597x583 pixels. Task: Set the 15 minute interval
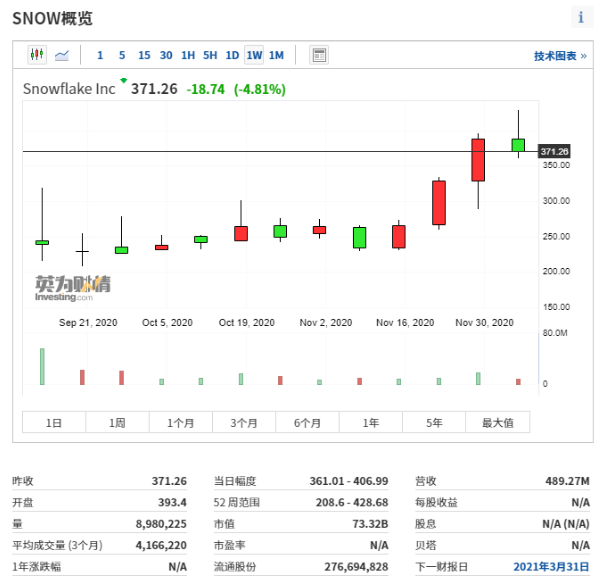tap(144, 55)
